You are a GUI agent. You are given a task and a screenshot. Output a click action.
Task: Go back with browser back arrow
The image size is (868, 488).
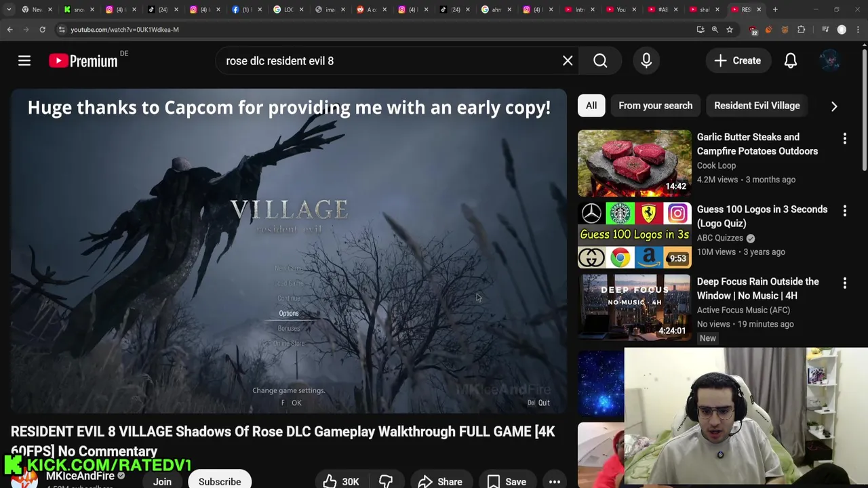pos(9,30)
